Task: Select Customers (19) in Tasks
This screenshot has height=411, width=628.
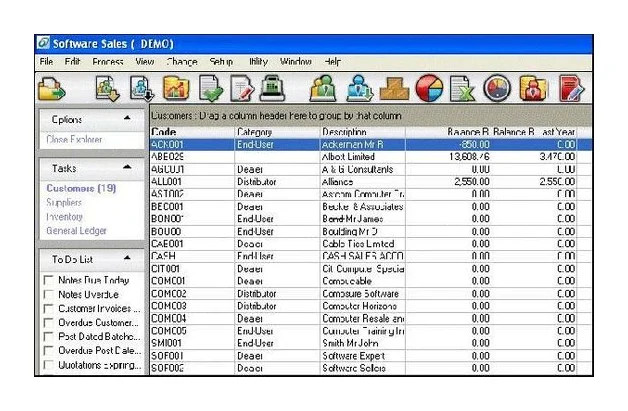Action: (x=81, y=188)
